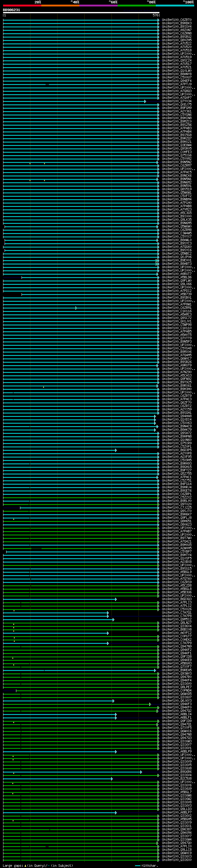Open the UniRef100_Q7Y034 entry
This screenshot has width=197, height=868.
[x=177, y=101]
